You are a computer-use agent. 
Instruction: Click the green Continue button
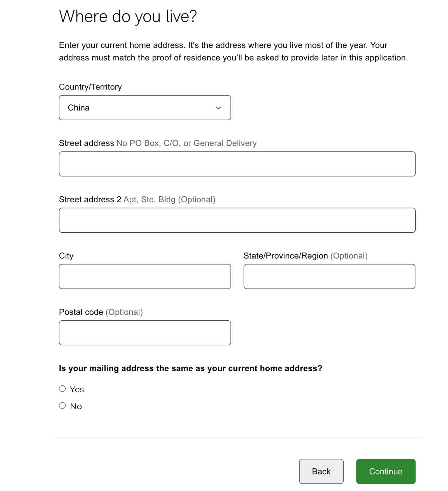click(386, 471)
